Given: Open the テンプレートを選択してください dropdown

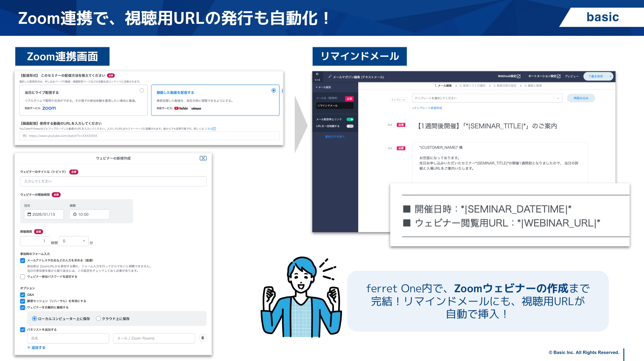Looking at the screenshot, I should coord(487,98).
